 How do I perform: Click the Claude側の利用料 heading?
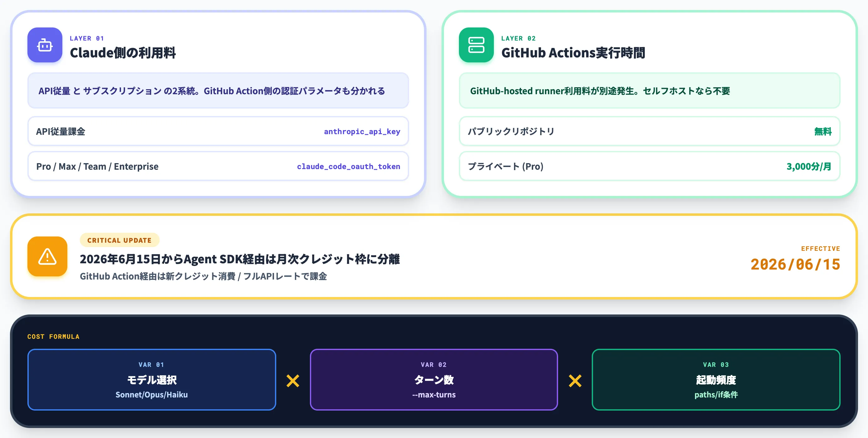click(123, 53)
